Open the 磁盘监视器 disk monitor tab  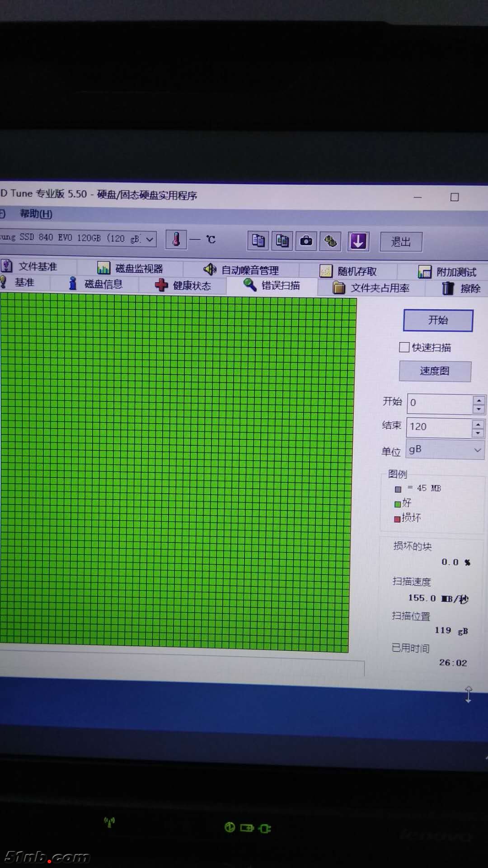click(130, 269)
